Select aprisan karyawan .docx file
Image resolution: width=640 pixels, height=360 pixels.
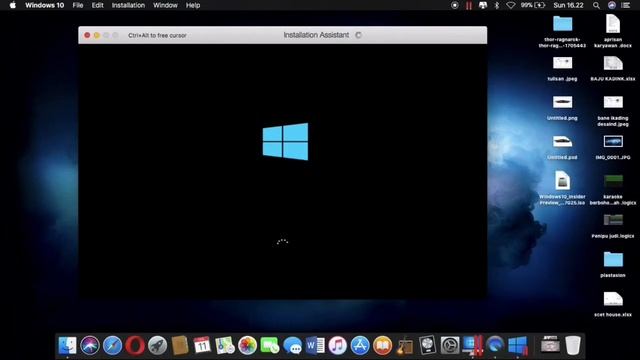tap(613, 24)
